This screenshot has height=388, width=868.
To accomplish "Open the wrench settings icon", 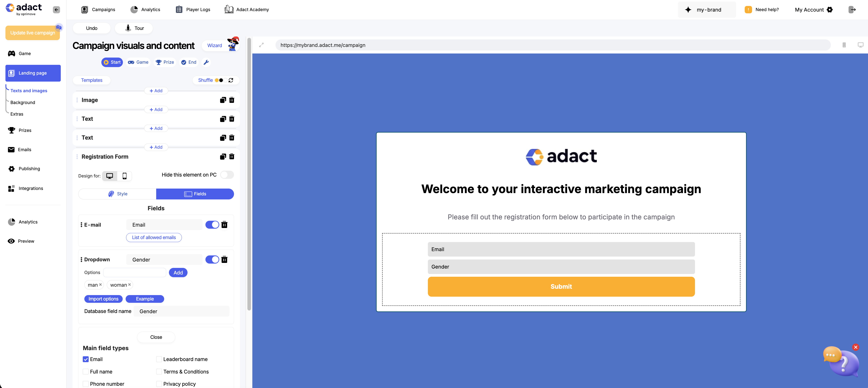I will 206,62.
